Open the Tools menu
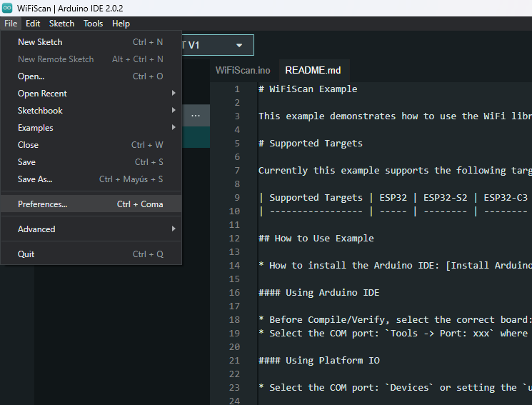532x405 pixels. pos(94,24)
